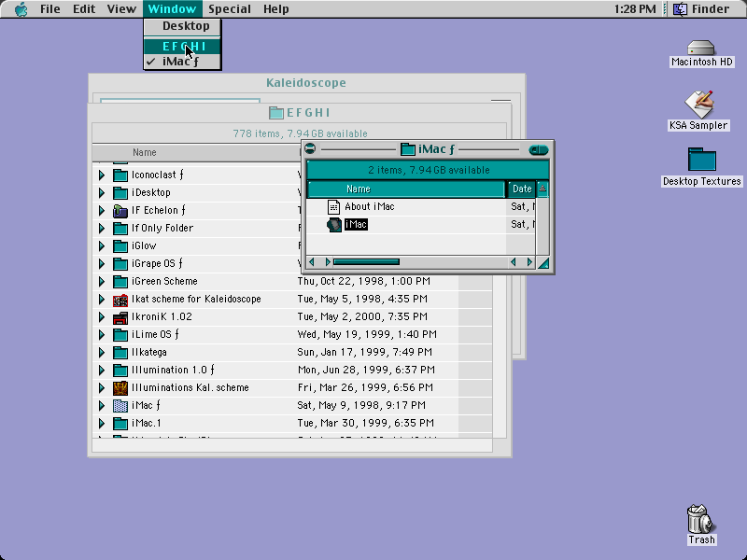Screen dimensions: 747x560
Task: Select Illuminations Kal. scheme icon
Action: [120, 388]
